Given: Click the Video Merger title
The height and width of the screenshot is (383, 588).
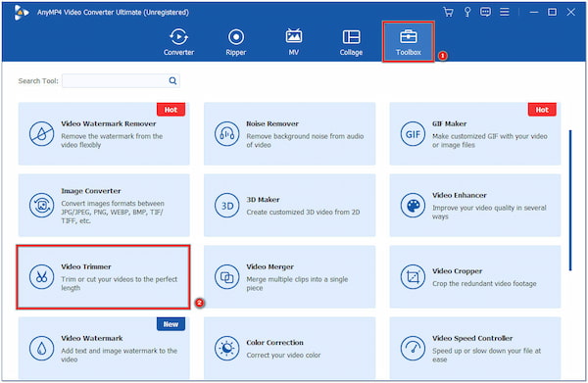Looking at the screenshot, I should click(x=270, y=266).
